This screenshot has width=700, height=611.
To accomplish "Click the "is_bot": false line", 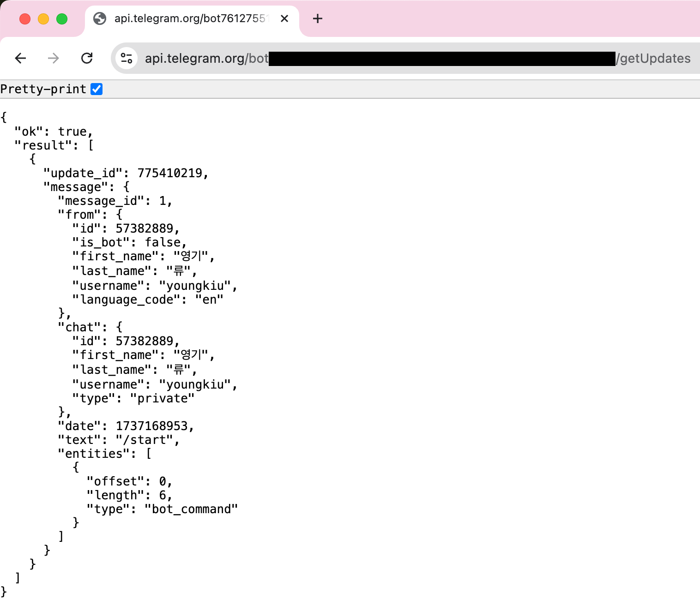I will coord(129,242).
